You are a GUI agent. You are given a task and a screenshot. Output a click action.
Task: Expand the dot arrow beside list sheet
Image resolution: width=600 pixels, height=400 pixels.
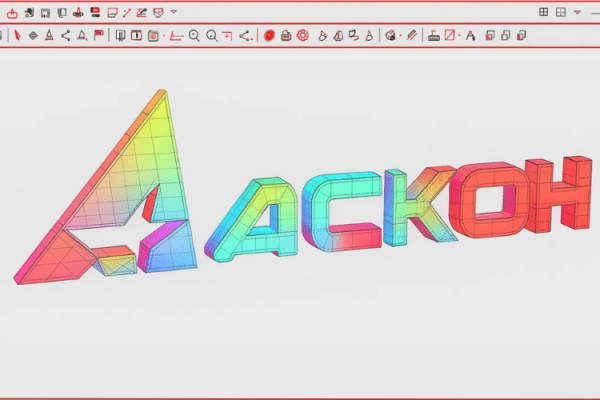click(x=164, y=36)
